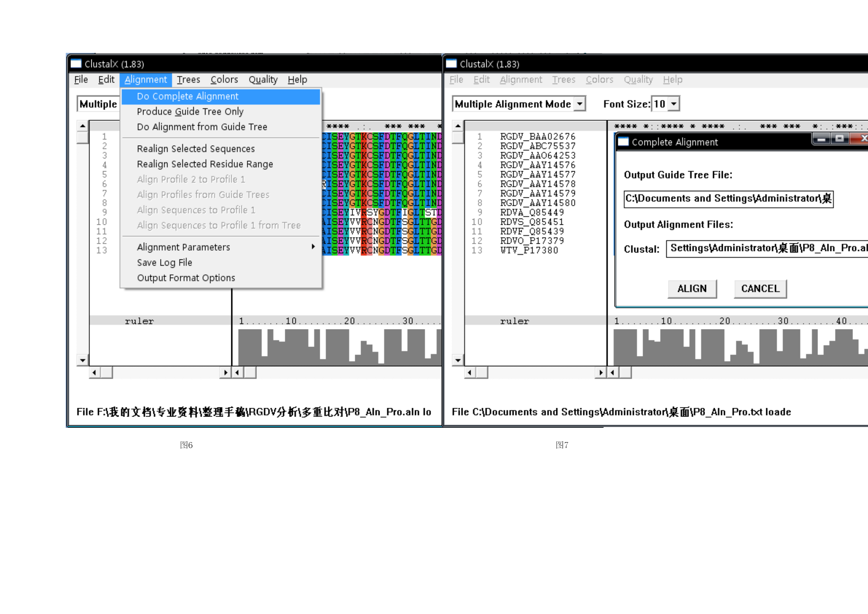This screenshot has height=614, width=868.
Task: Open the File menu in left ClustalX window
Action: 81,79
